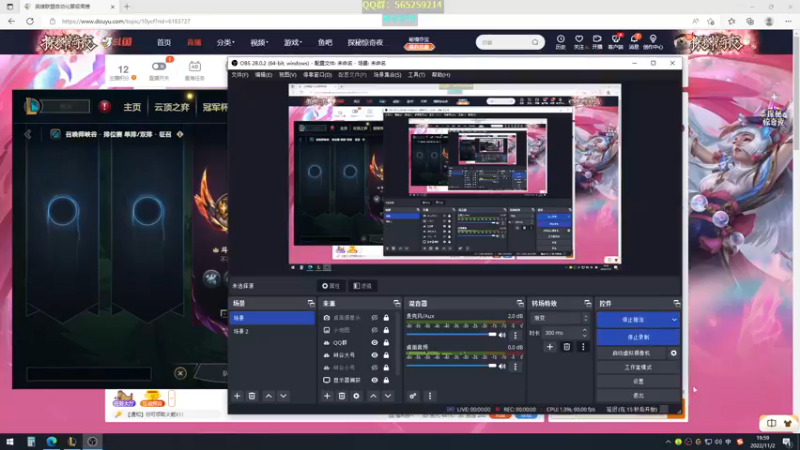Add a new scene in OBS Scenes panel
This screenshot has height=450, width=800.
[x=237, y=396]
